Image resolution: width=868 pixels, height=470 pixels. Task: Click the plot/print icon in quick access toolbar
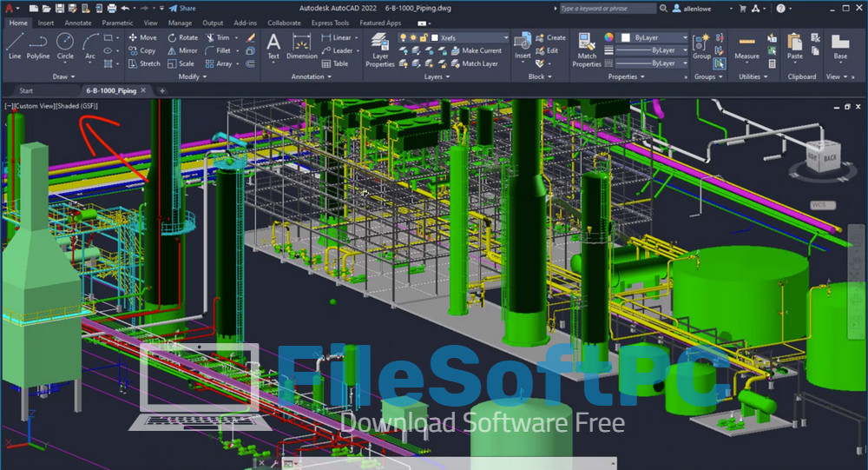(112, 9)
